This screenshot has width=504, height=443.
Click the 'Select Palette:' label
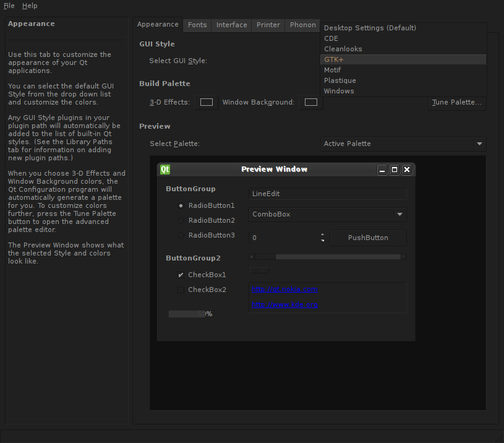[x=174, y=144]
